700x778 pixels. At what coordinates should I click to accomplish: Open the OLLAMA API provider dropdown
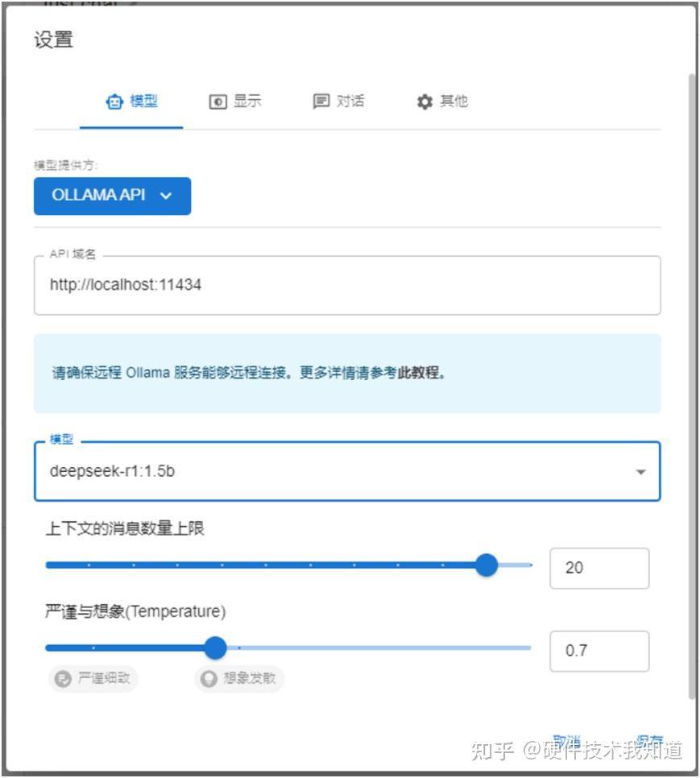(112, 196)
